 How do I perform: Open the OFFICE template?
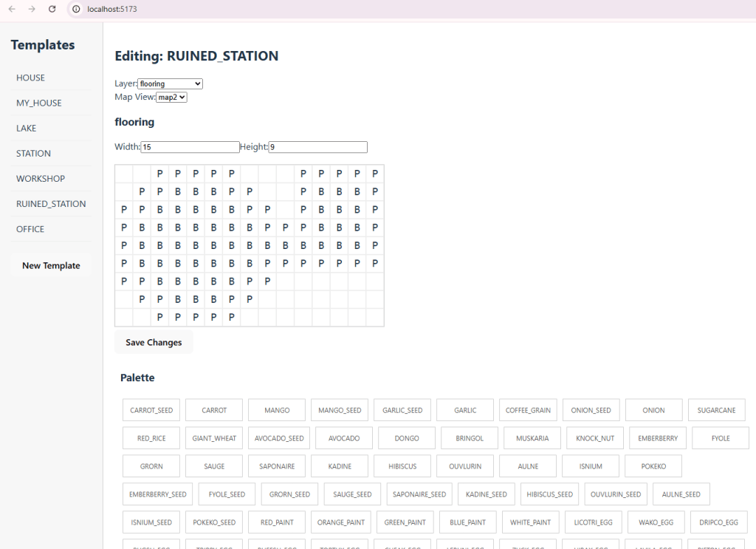30,229
